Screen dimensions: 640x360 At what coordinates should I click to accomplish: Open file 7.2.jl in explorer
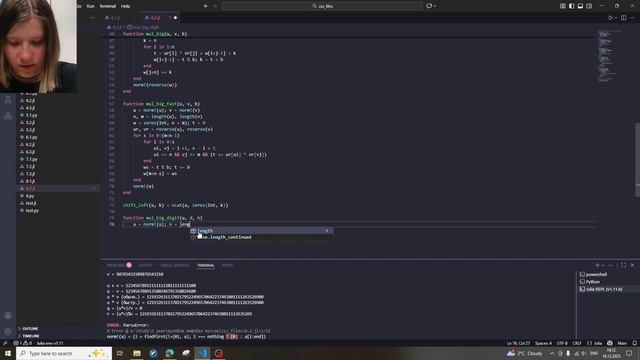pos(58,167)
